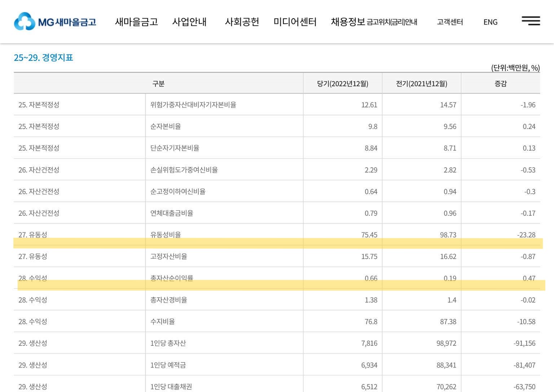Click the -63,750 change value
Viewport: 554px width, 392px height.
click(x=524, y=387)
